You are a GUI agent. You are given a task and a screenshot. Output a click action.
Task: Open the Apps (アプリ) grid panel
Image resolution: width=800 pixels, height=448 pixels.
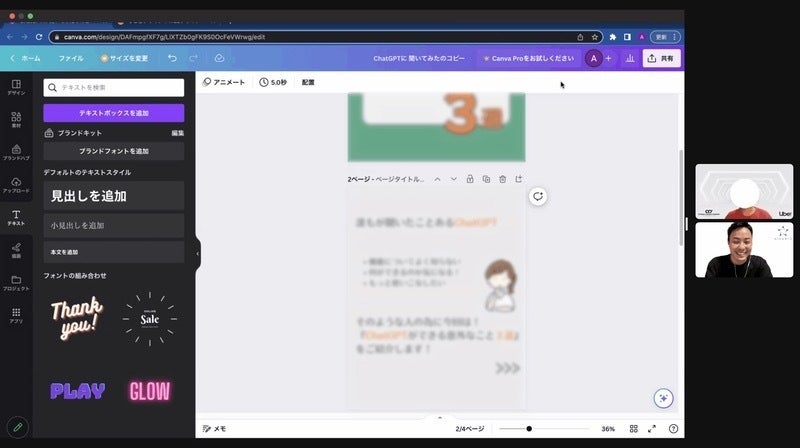coord(16,315)
